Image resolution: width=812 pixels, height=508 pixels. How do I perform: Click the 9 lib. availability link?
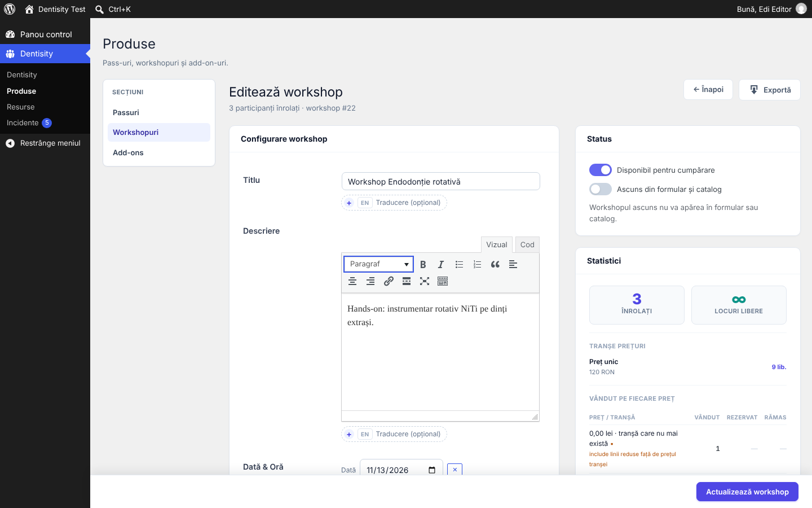point(779,367)
